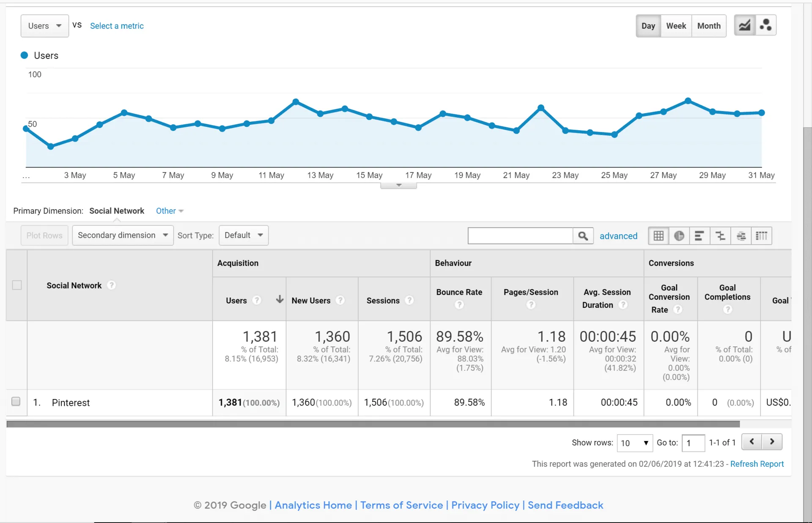This screenshot has width=812, height=523.
Task: Go to next page arrow
Action: pos(772,442)
